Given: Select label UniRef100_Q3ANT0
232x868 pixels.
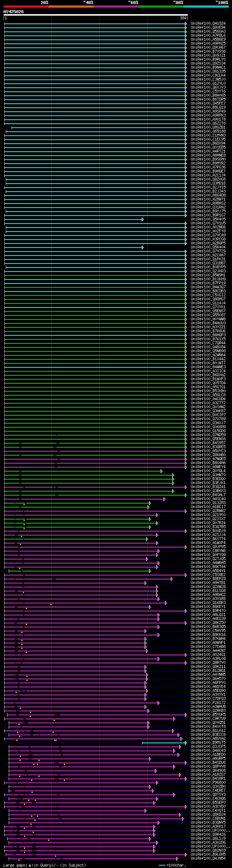Looking at the screenshot, I should (x=208, y=475).
